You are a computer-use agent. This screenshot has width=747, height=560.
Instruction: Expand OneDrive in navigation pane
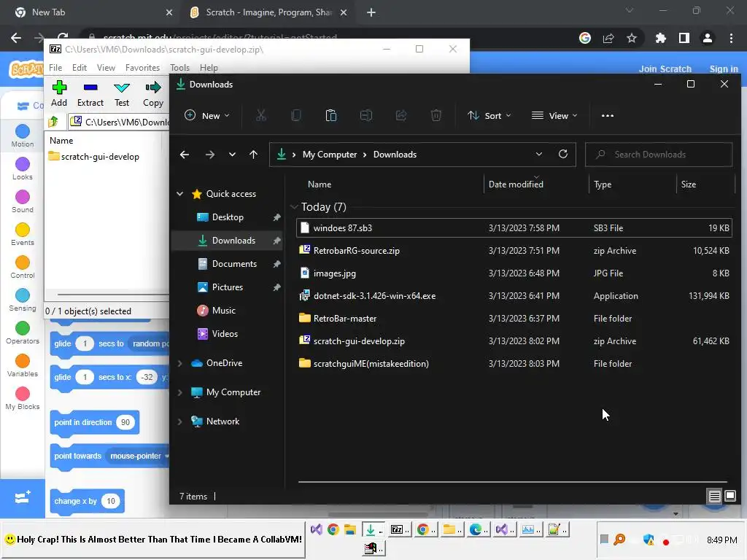pyautogui.click(x=180, y=363)
